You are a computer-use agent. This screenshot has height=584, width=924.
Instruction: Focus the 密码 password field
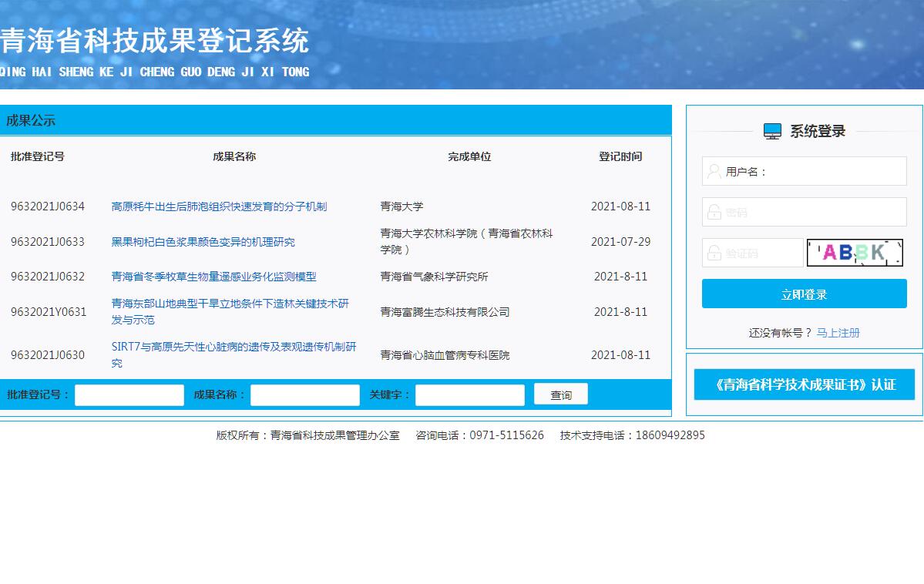pos(813,212)
